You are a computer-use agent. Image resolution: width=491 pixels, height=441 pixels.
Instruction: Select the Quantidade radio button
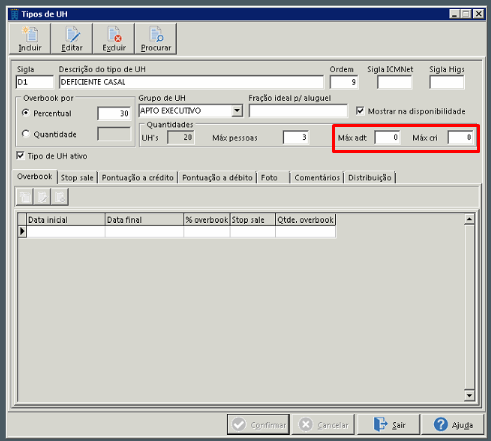(26, 134)
